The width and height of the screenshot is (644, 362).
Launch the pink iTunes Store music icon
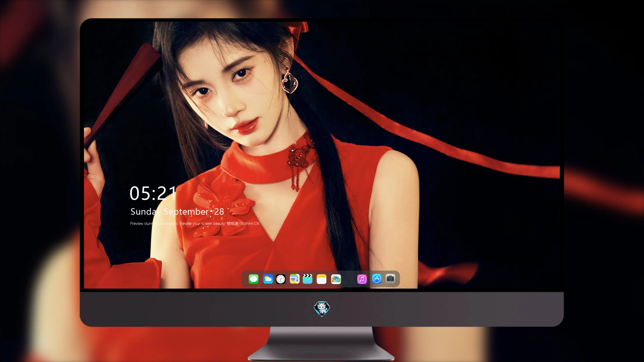(x=362, y=279)
